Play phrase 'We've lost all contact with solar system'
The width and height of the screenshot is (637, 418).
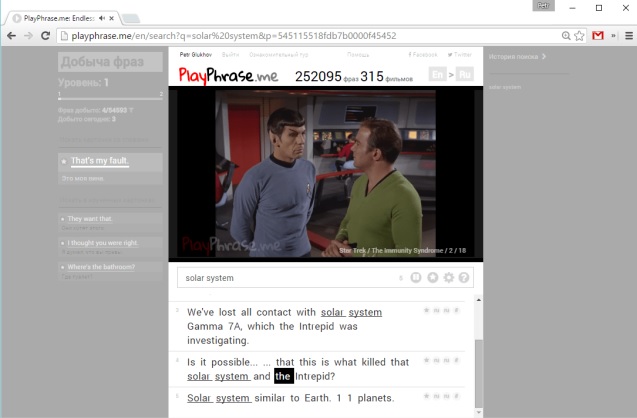pyautogui.click(x=284, y=326)
